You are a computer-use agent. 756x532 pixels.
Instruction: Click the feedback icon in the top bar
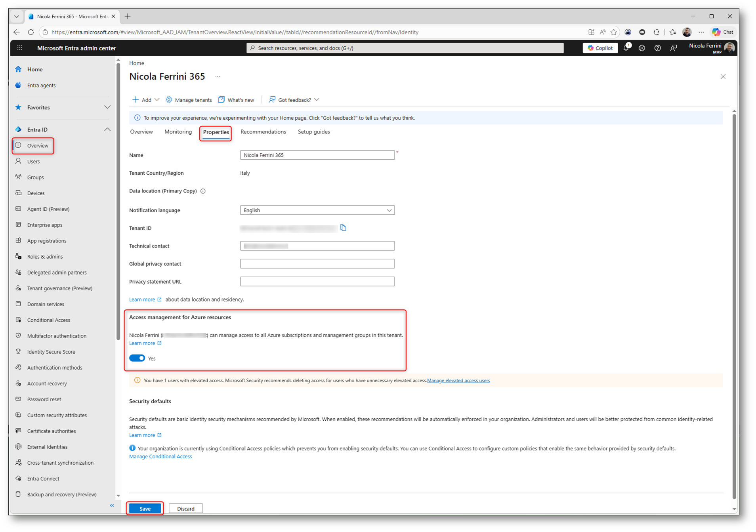click(x=673, y=48)
